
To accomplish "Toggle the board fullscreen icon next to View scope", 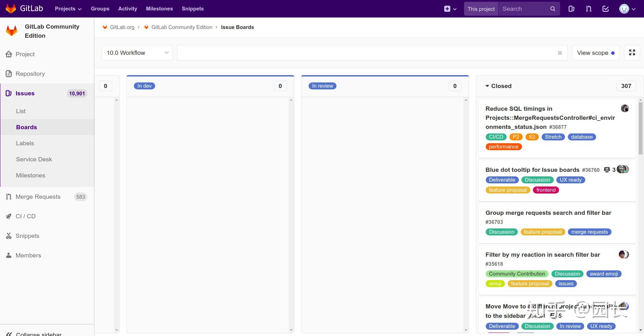I will tap(632, 53).
